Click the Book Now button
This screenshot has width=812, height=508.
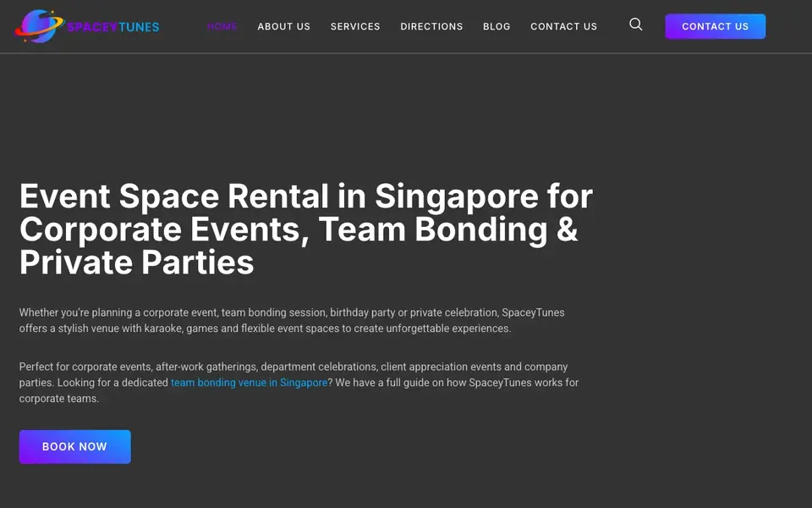(x=75, y=446)
